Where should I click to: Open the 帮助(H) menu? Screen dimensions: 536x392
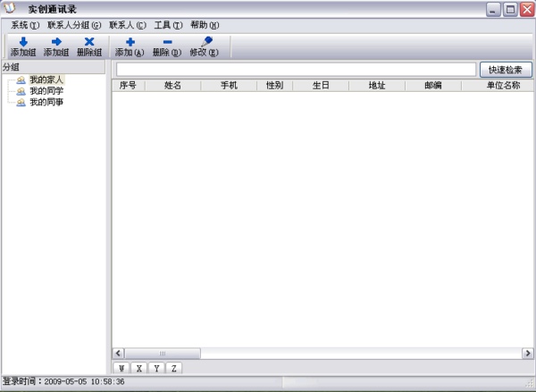[x=205, y=25]
